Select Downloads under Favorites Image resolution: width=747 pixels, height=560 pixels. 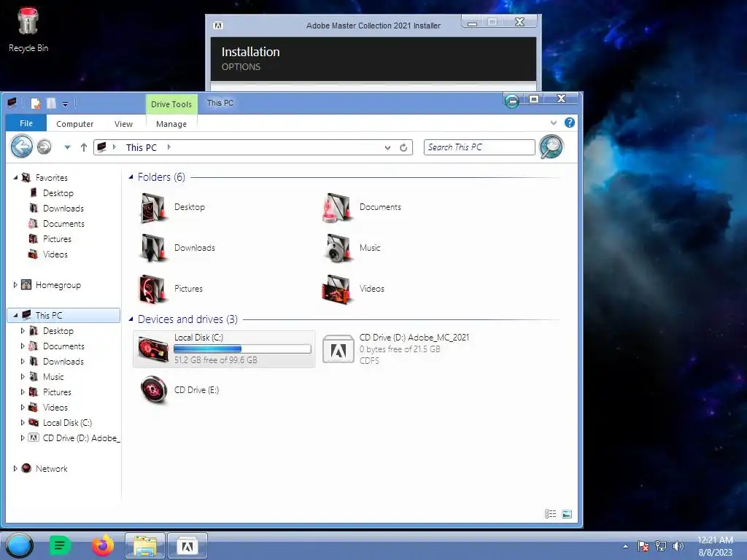(63, 208)
